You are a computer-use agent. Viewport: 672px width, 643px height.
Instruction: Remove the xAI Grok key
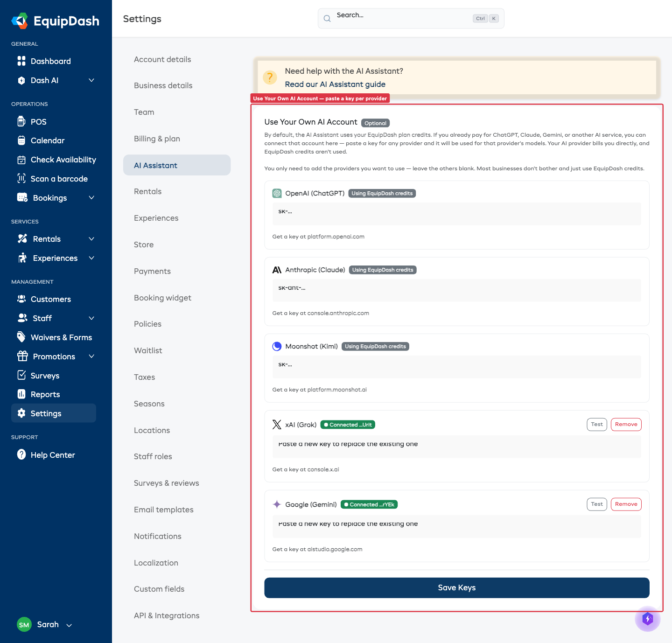[626, 424]
